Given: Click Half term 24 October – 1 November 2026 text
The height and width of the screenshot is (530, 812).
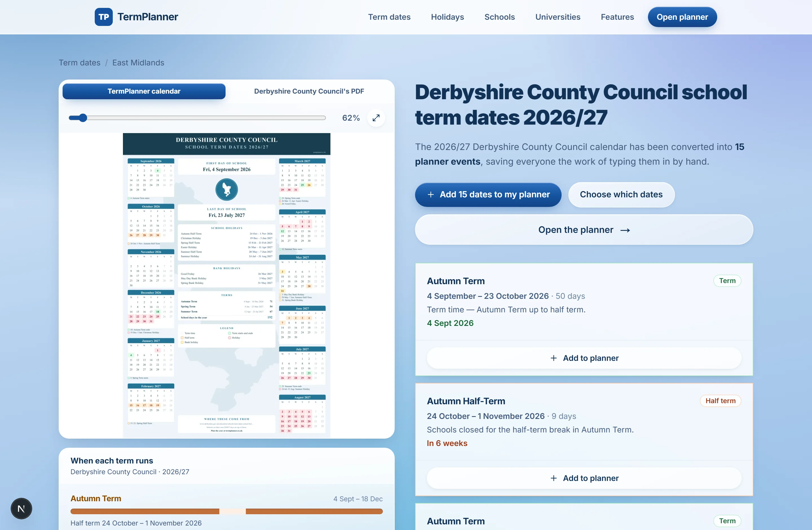Looking at the screenshot, I should 136,523.
